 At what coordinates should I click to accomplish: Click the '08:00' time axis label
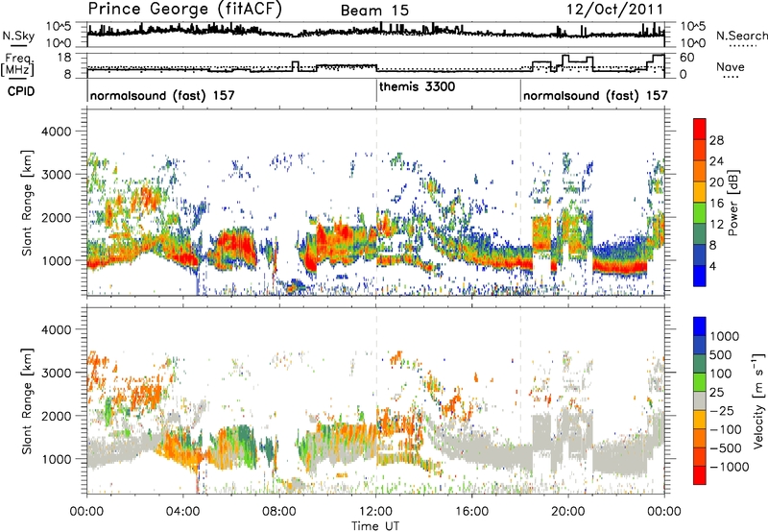pos(279,512)
